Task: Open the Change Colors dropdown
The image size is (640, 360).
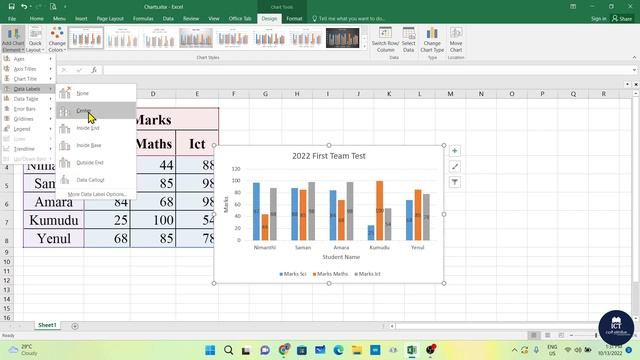Action: (x=57, y=40)
